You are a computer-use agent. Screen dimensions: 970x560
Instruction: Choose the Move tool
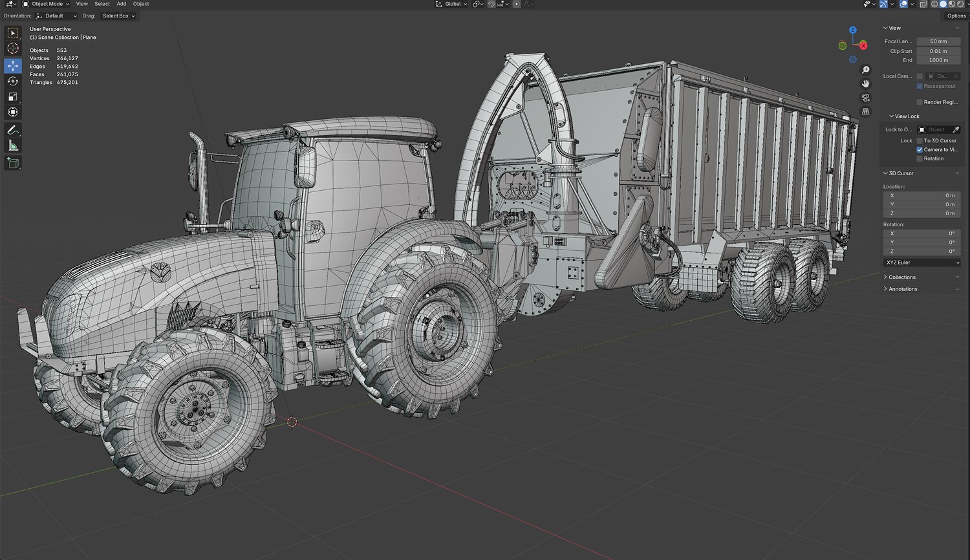point(13,66)
